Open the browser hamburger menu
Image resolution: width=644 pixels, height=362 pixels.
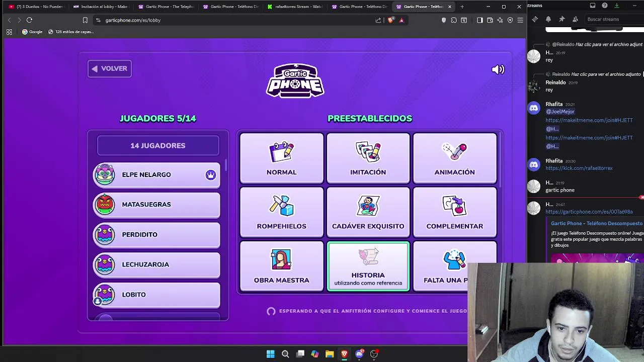pyautogui.click(x=520, y=20)
